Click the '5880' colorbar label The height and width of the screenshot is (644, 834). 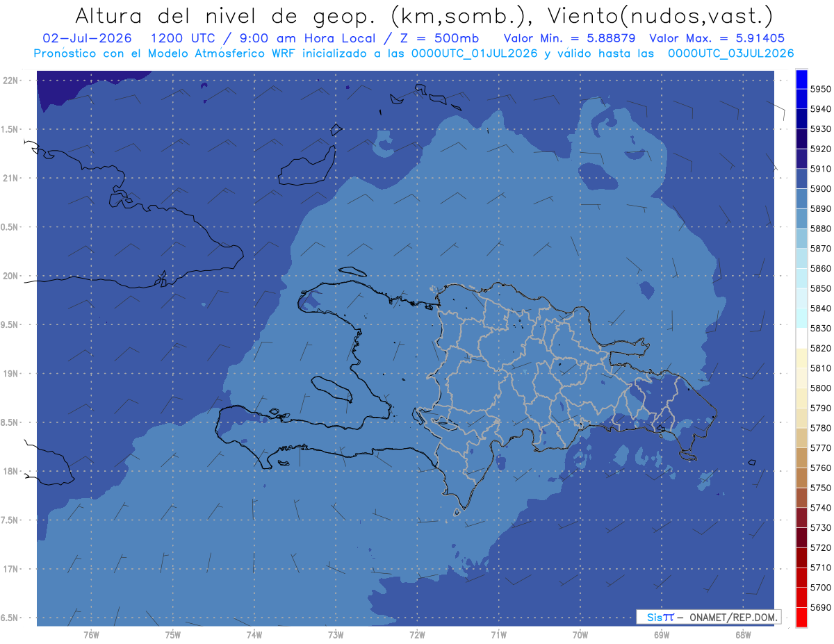coord(820,229)
